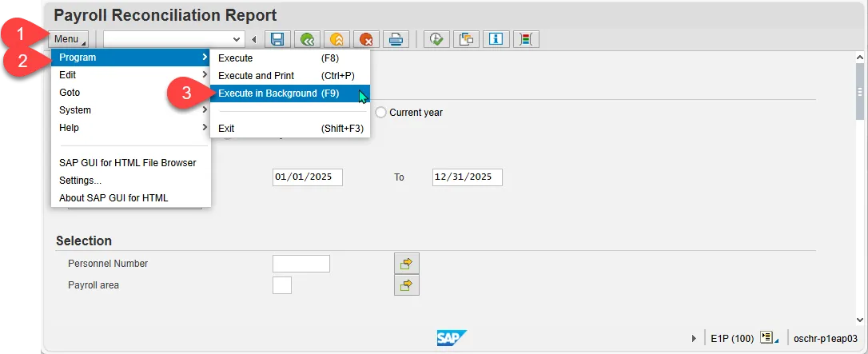Collapse command field with left triangle
The image size is (868, 354).
tap(254, 39)
